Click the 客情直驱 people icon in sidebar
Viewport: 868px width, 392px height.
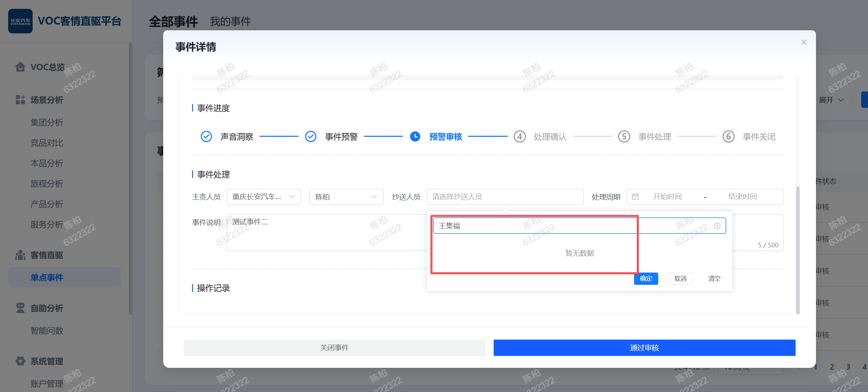tap(20, 255)
